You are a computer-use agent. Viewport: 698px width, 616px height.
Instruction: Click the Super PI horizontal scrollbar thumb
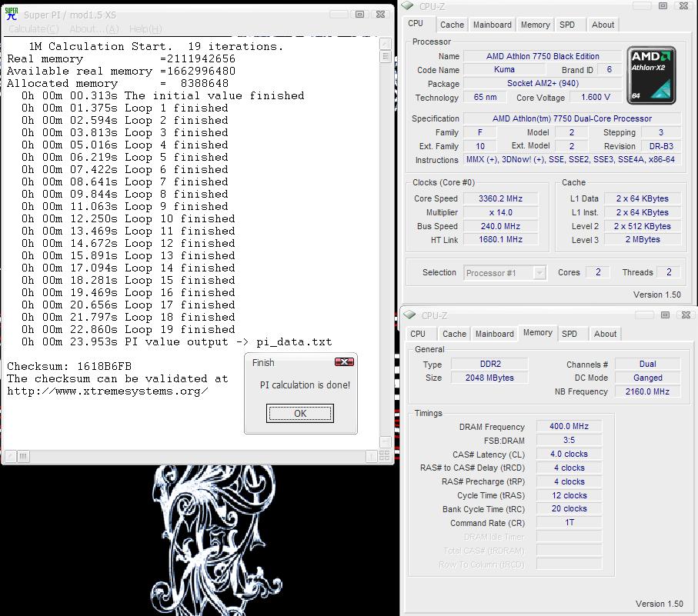(24, 456)
